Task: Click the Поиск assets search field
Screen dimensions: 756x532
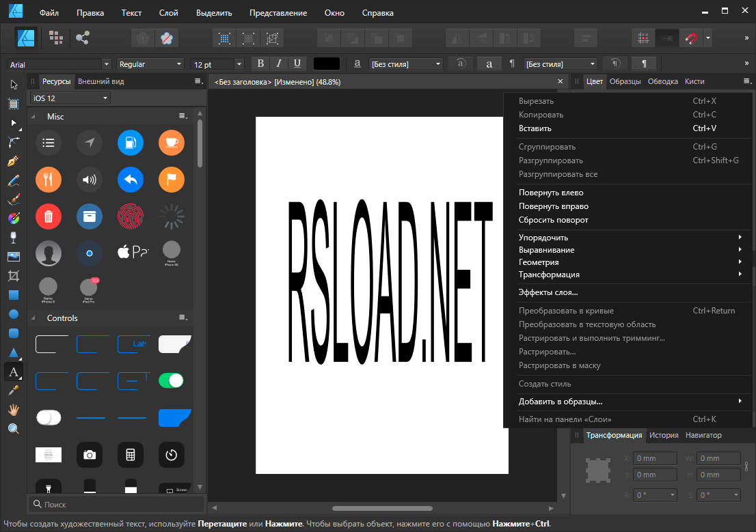Action: click(117, 504)
